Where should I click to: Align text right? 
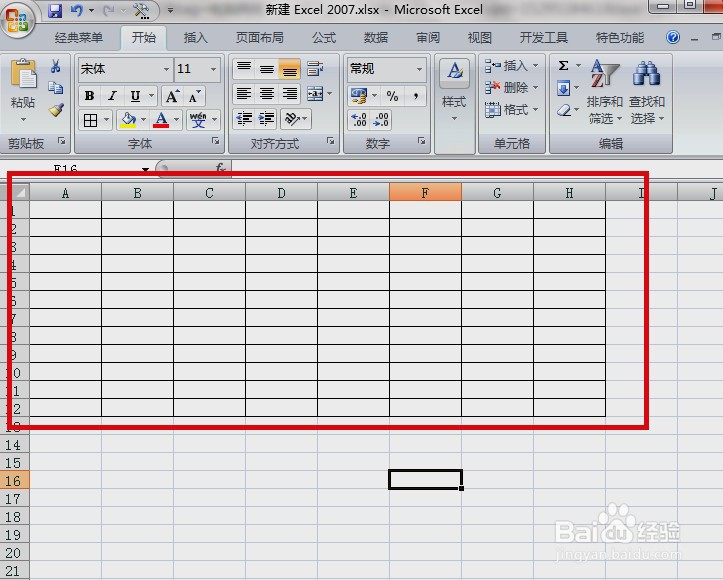tap(290, 94)
